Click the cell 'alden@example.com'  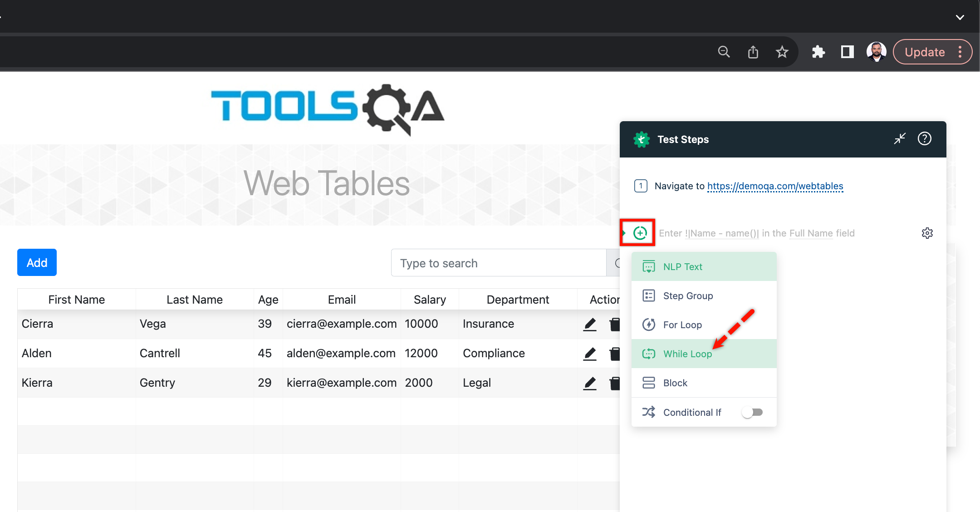click(342, 353)
